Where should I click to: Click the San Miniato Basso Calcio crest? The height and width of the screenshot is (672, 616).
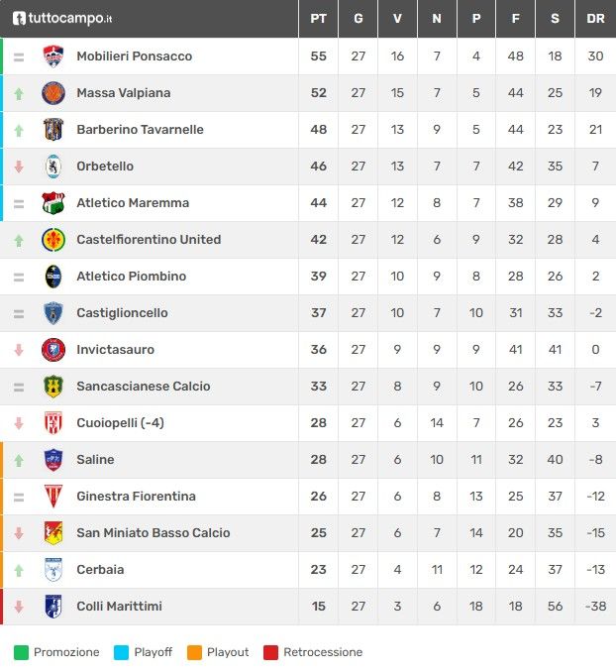tap(53, 533)
